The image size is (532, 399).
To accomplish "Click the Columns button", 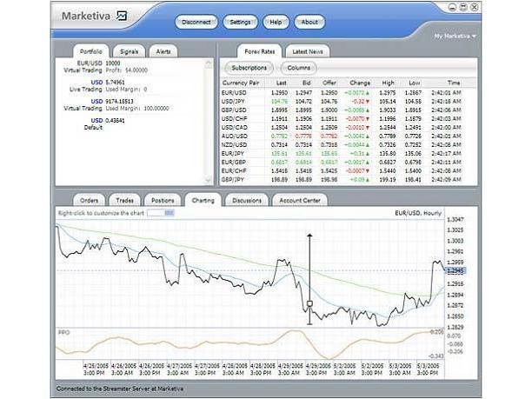I will coord(298,68).
